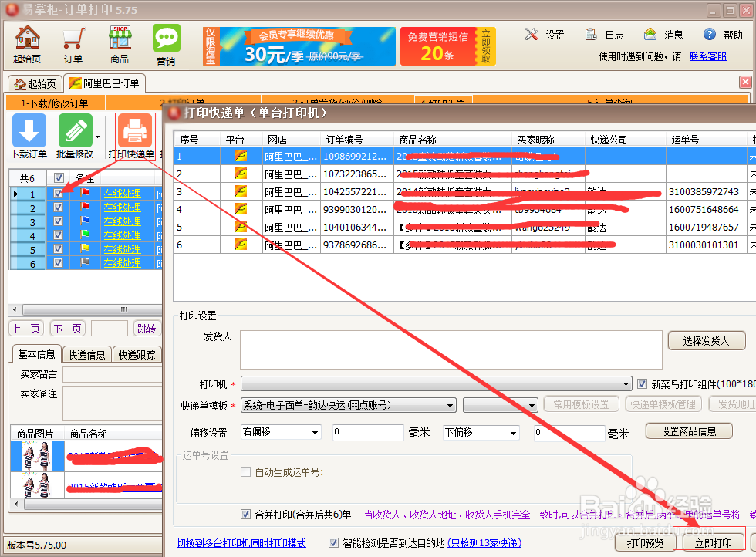Click 设置商品信息 button
This screenshot has height=557, width=756.
coord(688,431)
